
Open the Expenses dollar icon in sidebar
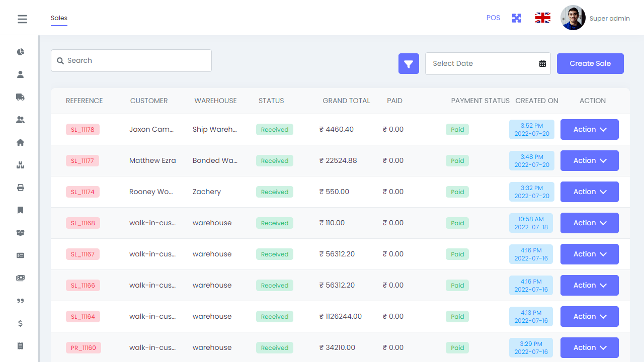click(20, 323)
